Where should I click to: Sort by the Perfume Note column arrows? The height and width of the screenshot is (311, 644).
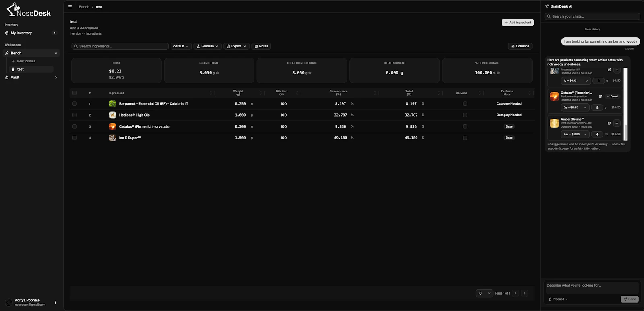[530, 93]
